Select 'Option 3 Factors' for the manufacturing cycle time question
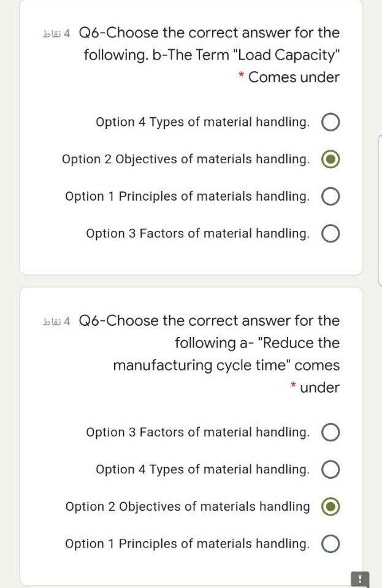The height and width of the screenshot is (588, 382). click(330, 432)
